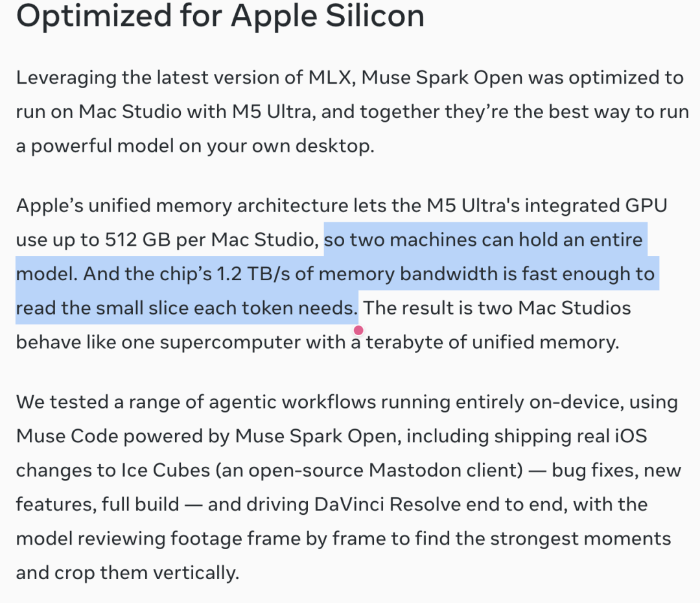Click the 'Optimized for Apple Silicon' heading
Viewport: 700px width, 603px height.
[x=220, y=15]
